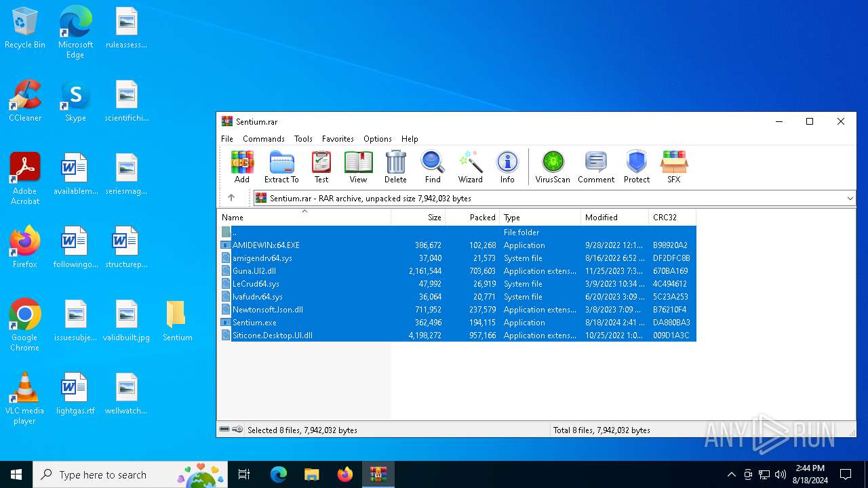The image size is (868, 488).
Task: Create SFX archive via toolbar
Action: [x=673, y=167]
